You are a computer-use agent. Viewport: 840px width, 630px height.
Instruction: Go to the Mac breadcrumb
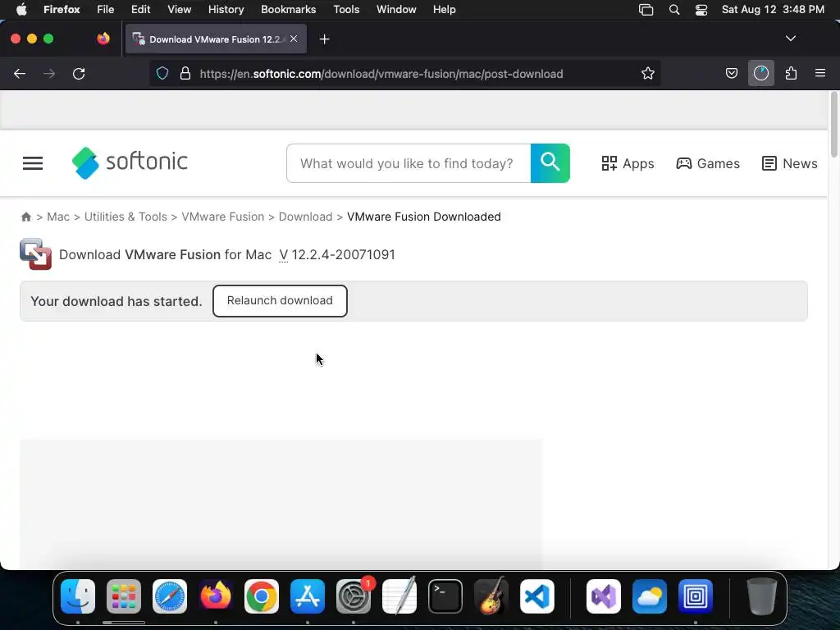click(x=58, y=217)
